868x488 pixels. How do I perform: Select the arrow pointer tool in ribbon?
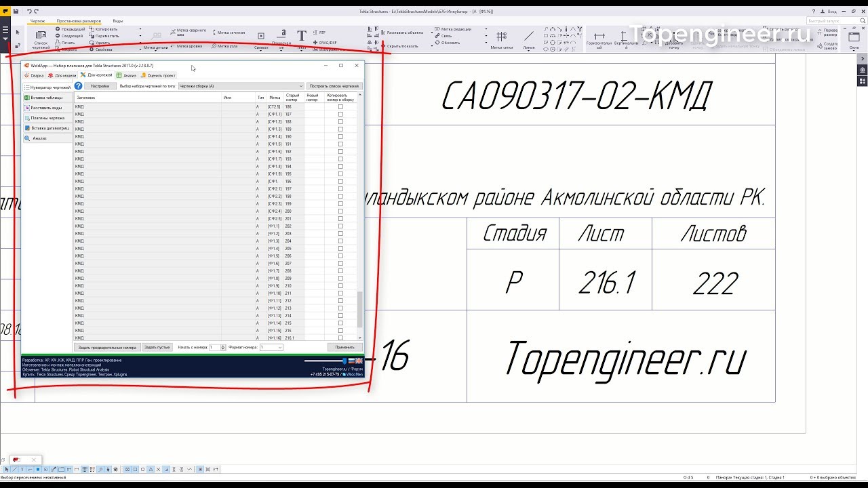(x=18, y=32)
